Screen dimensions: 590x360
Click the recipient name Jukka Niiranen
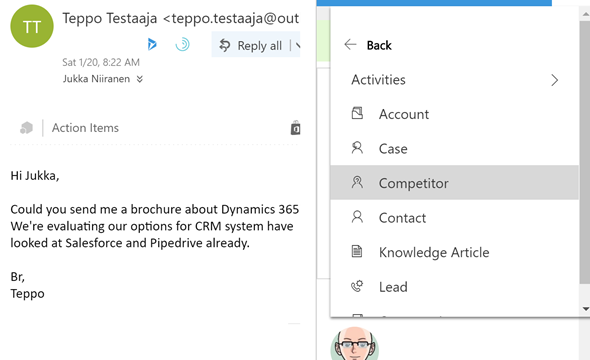[96, 79]
